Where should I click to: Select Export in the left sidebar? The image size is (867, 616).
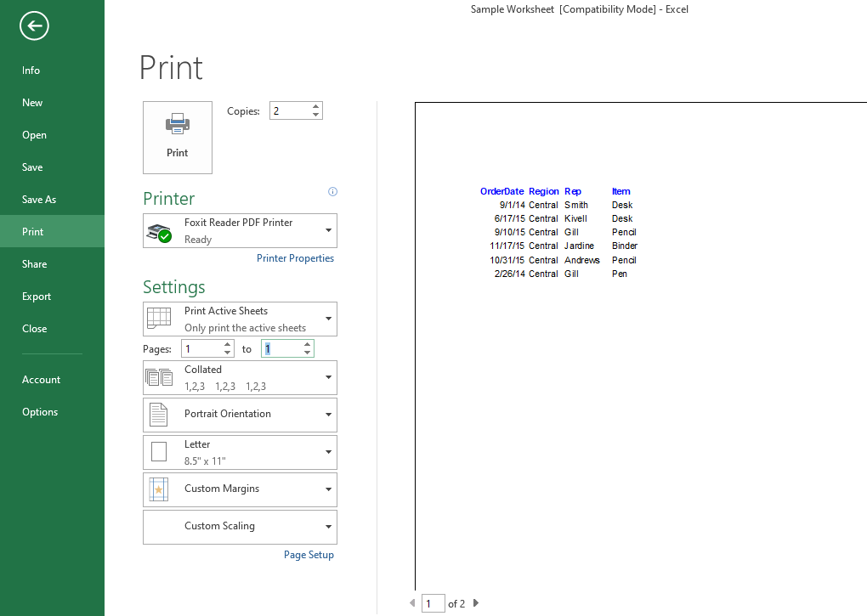tap(37, 297)
